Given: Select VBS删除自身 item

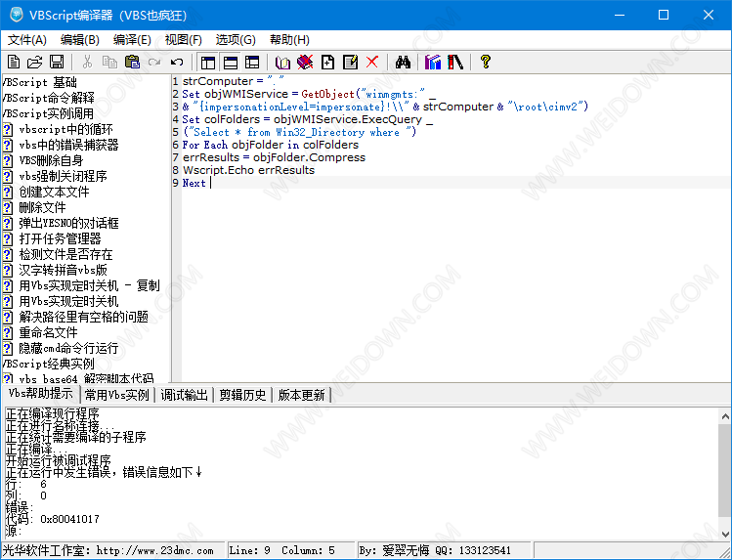Looking at the screenshot, I should 51,160.
